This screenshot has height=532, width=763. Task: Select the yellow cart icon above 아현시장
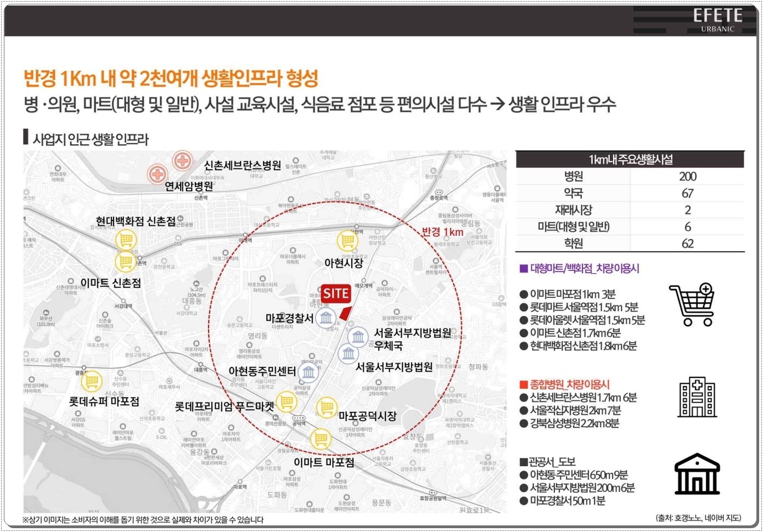pos(347,240)
